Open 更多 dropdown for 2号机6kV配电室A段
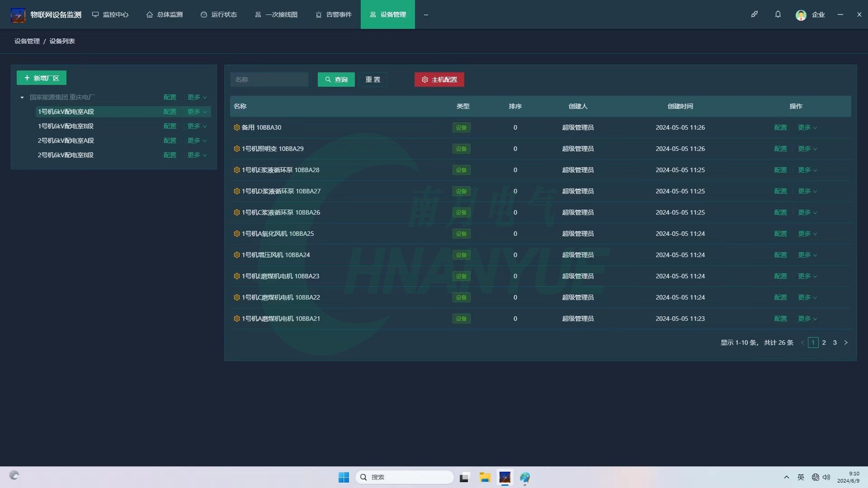 click(197, 141)
